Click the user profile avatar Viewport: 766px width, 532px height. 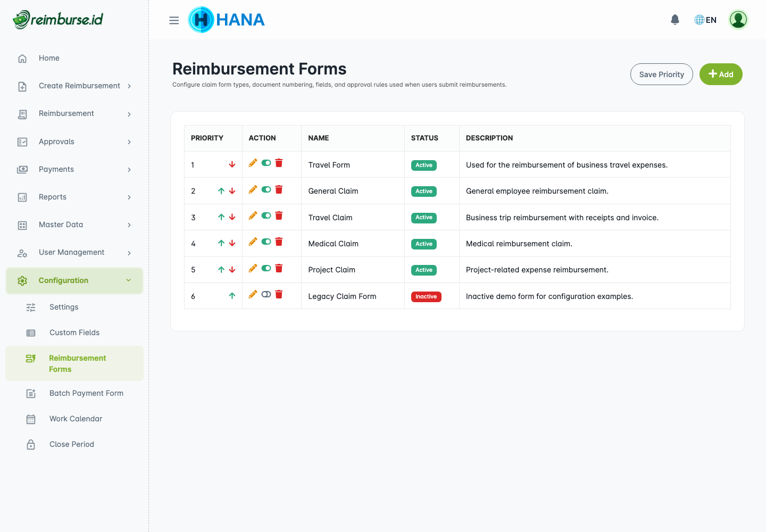[x=738, y=20]
